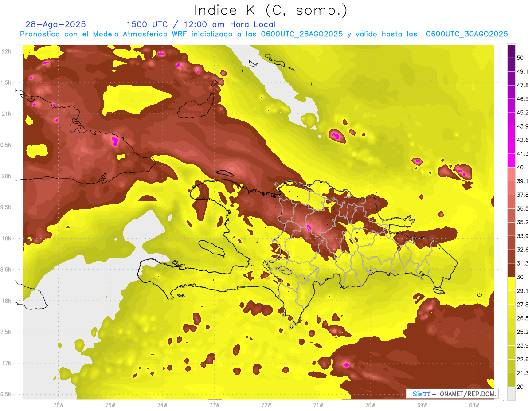
Task: Click the "1500 UTC / 12:00 am Hora Local" text
Action: point(201,24)
